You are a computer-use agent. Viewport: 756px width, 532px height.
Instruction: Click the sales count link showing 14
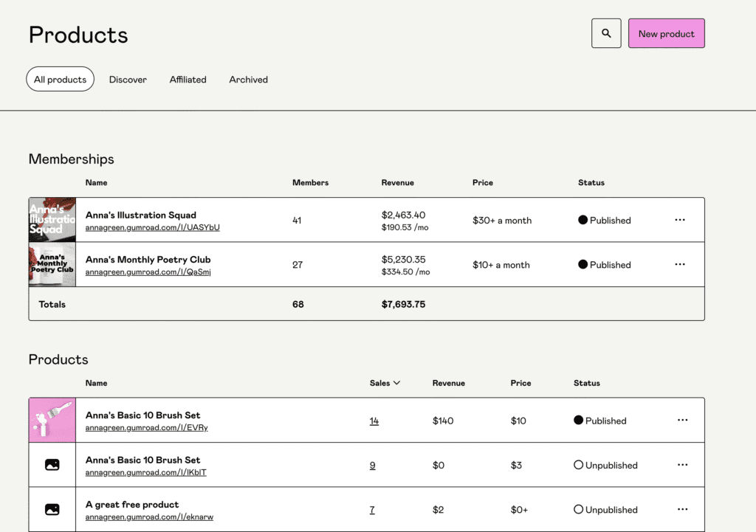[374, 421]
